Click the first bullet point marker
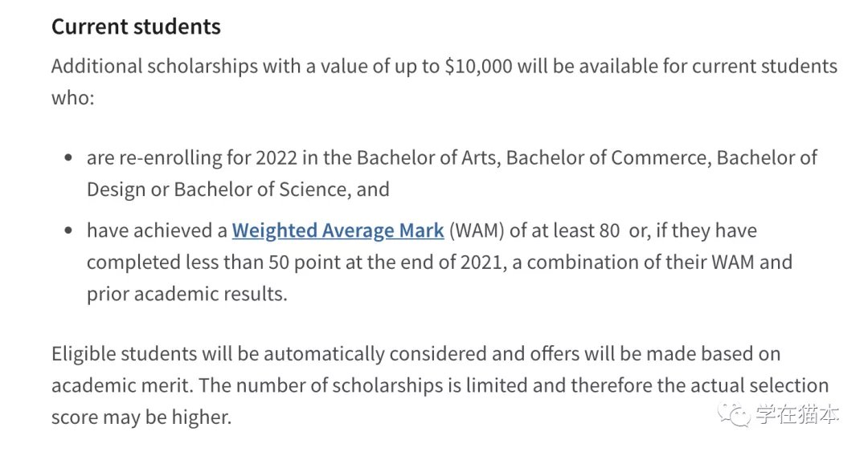This screenshot has width=868, height=452. pyautogui.click(x=68, y=157)
